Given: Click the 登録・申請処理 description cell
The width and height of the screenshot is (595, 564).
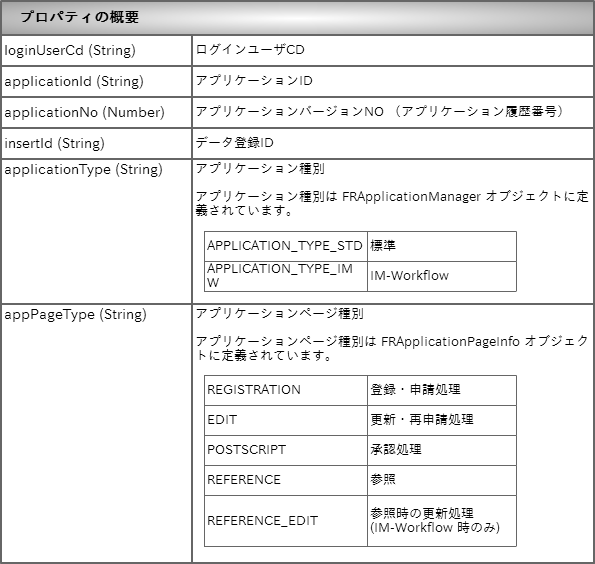Looking at the screenshot, I should (442, 390).
